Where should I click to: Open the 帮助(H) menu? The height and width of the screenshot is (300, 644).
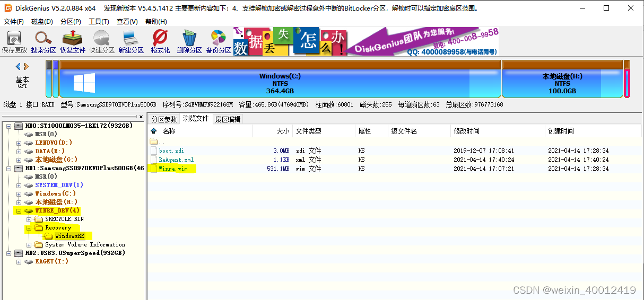click(156, 22)
